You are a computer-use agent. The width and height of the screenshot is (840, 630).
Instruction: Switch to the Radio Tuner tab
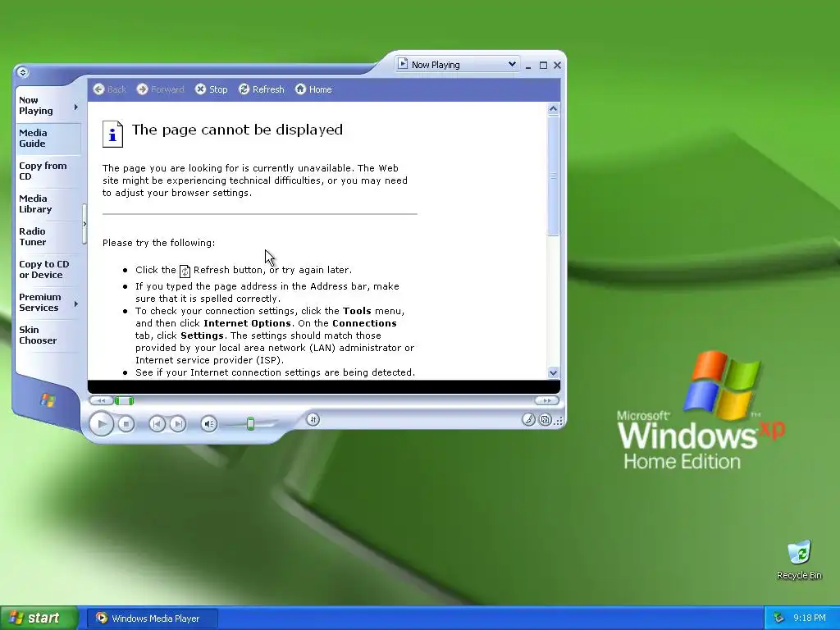coord(48,236)
